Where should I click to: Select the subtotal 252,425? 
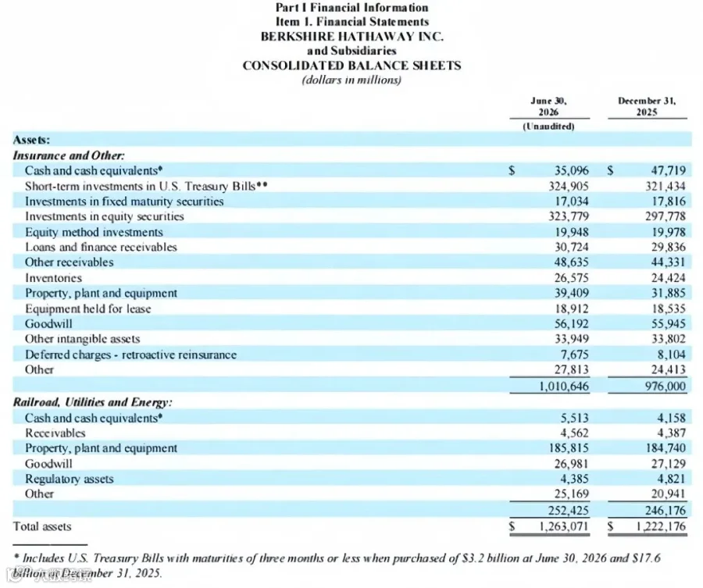569,511
